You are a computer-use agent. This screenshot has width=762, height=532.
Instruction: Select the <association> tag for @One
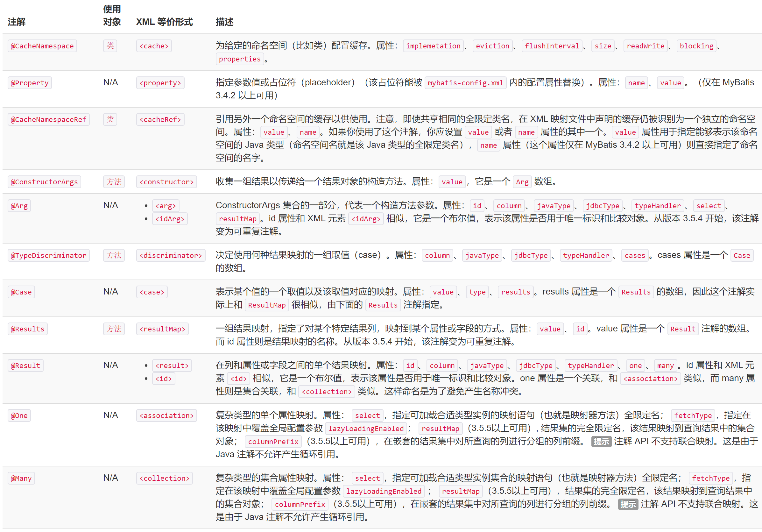(x=166, y=415)
